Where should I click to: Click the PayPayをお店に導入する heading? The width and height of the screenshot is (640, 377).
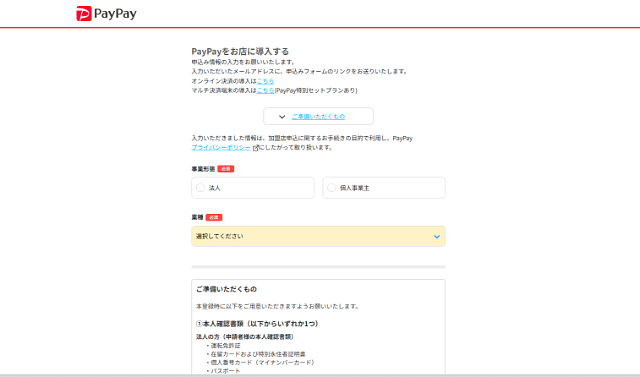coord(240,51)
